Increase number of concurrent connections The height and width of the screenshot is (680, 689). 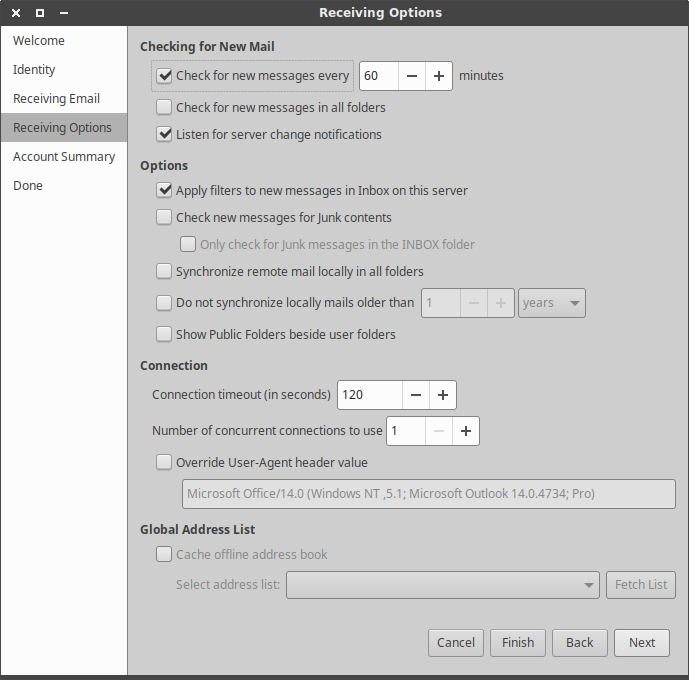tap(465, 431)
